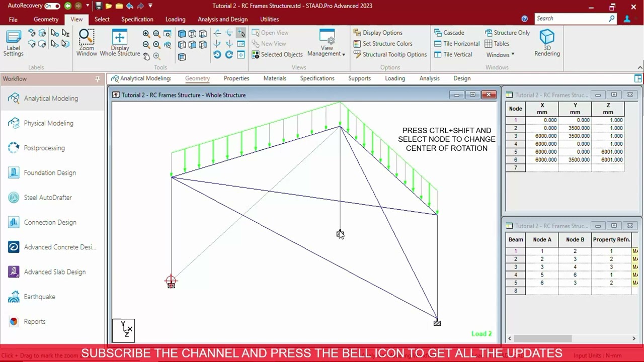
Task: Switch to the Loading ribbon tab
Action: pyautogui.click(x=175, y=19)
